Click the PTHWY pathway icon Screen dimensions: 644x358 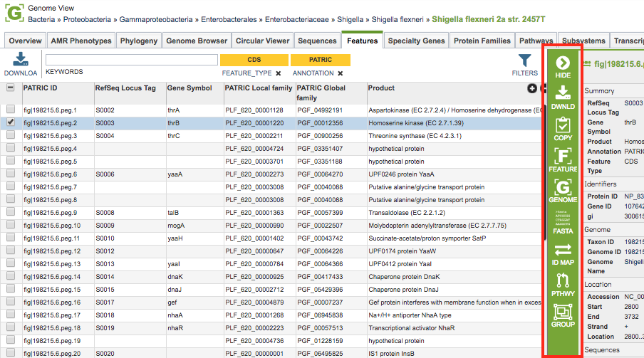tap(563, 280)
